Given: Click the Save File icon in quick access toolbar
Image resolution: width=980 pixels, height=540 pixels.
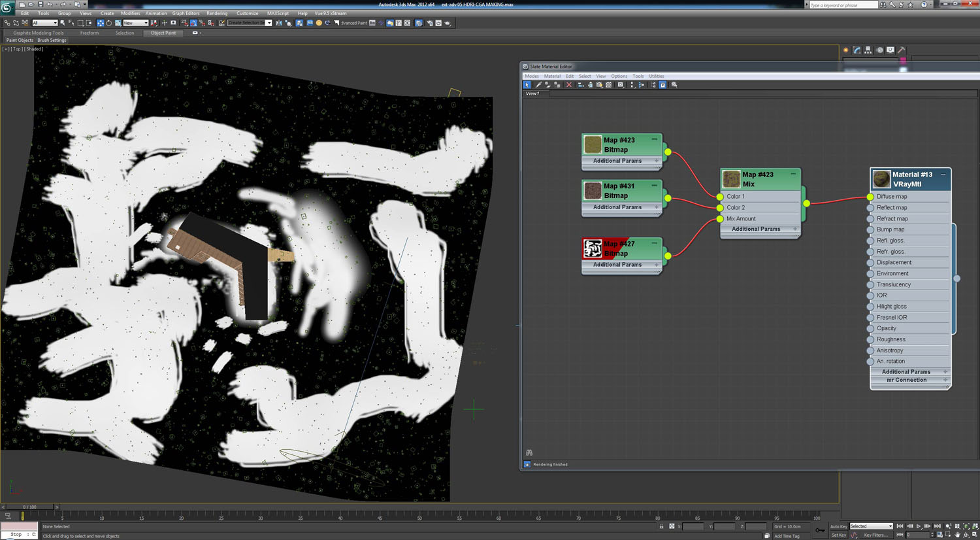Looking at the screenshot, I should (40, 5).
